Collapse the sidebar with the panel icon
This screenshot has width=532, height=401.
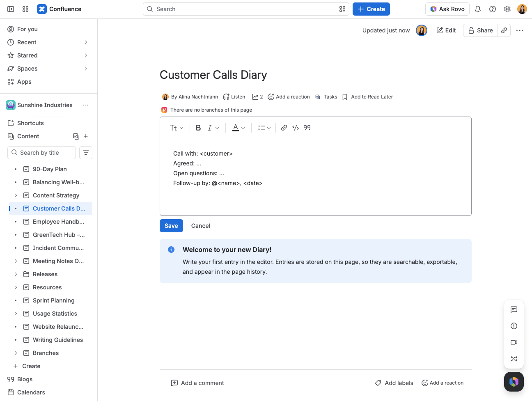pyautogui.click(x=11, y=9)
